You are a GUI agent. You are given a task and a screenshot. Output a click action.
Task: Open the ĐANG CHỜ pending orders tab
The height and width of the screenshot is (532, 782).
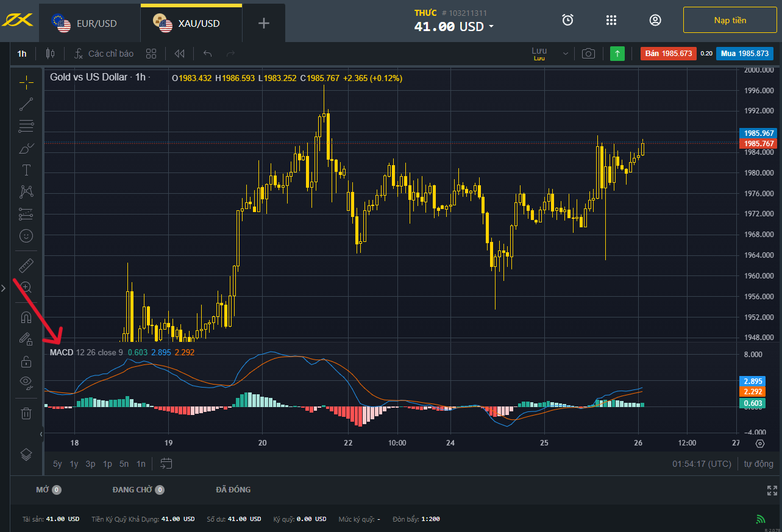[x=138, y=489]
